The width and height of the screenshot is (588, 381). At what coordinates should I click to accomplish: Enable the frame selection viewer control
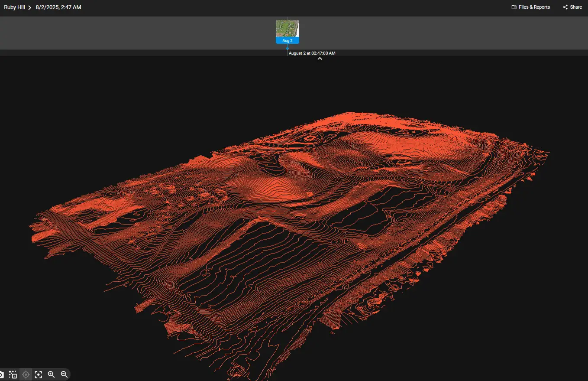pos(38,374)
